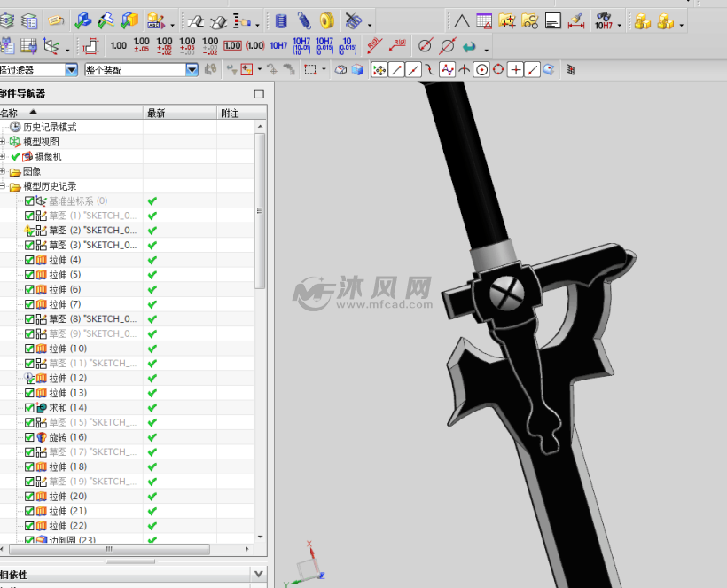Toggle the 求和 (14) feature checkbox

[29, 408]
